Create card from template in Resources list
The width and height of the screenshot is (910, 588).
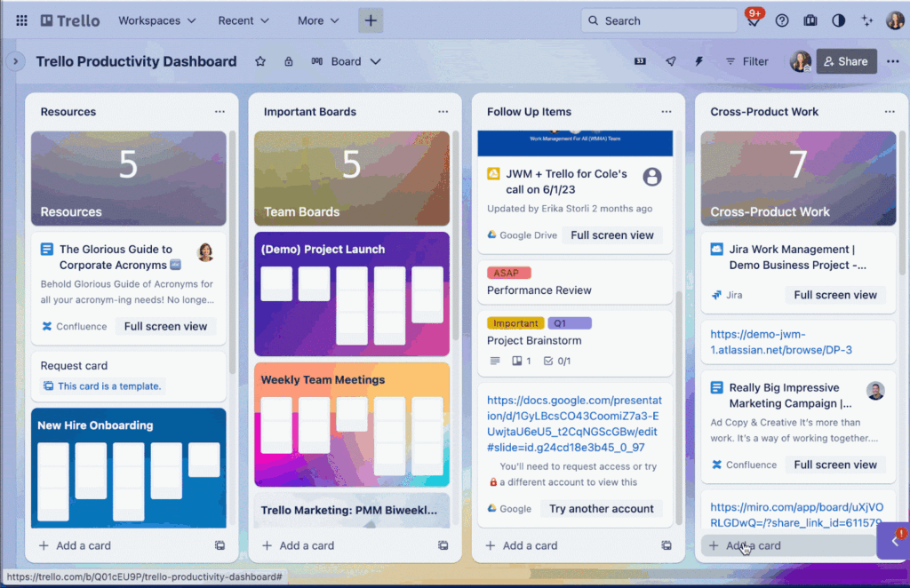pos(220,545)
